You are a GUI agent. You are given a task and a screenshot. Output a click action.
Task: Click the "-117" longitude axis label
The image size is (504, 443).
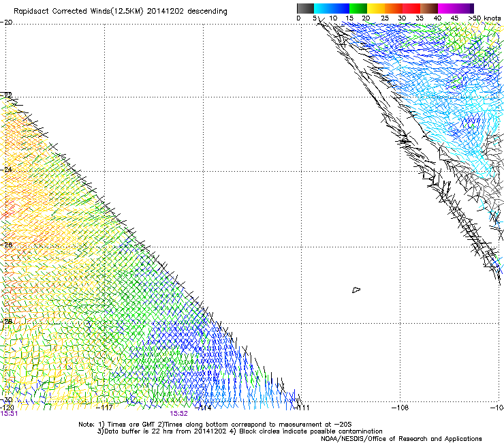pyautogui.click(x=105, y=408)
